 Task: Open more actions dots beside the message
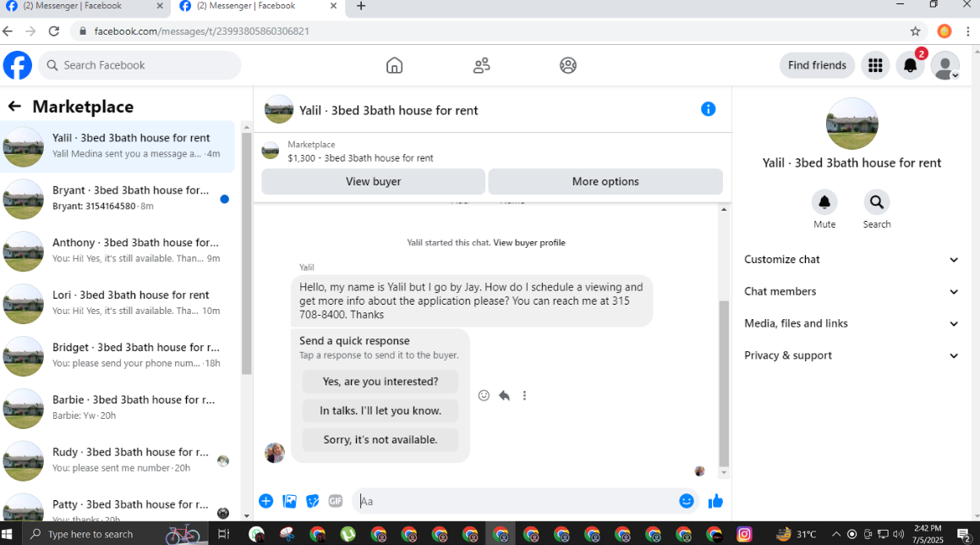pyautogui.click(x=524, y=395)
